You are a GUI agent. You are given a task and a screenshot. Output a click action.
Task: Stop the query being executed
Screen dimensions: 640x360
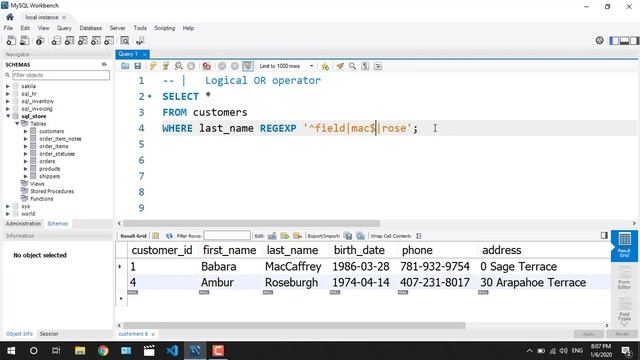[191, 66]
